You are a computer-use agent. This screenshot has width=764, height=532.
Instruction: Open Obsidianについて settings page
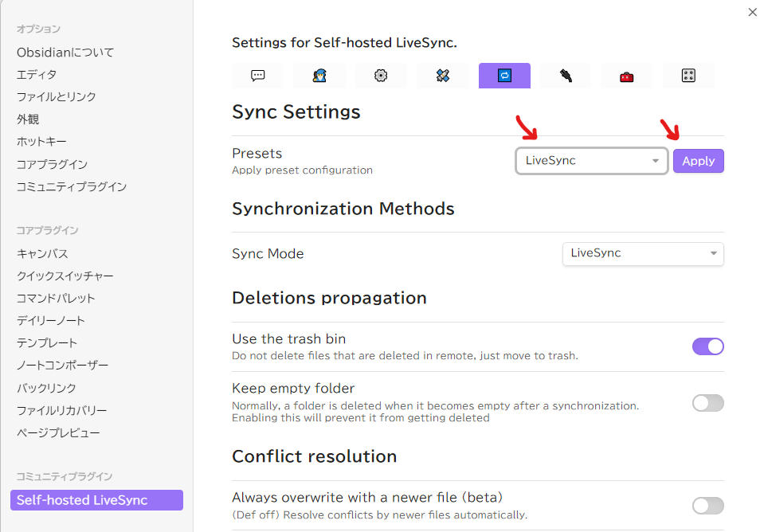(65, 52)
